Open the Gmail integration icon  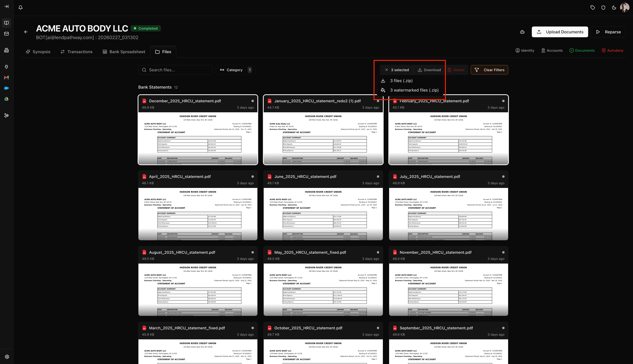(x=6, y=77)
